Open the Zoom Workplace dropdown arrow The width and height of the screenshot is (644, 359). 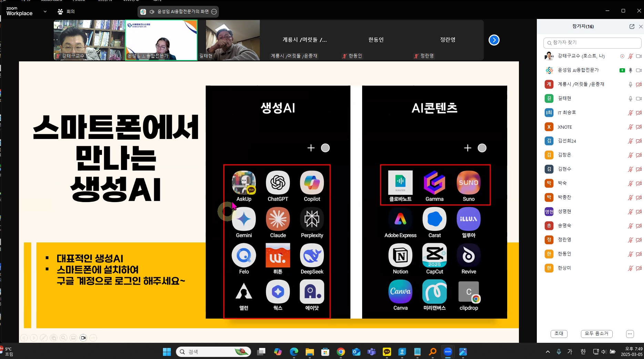click(45, 11)
